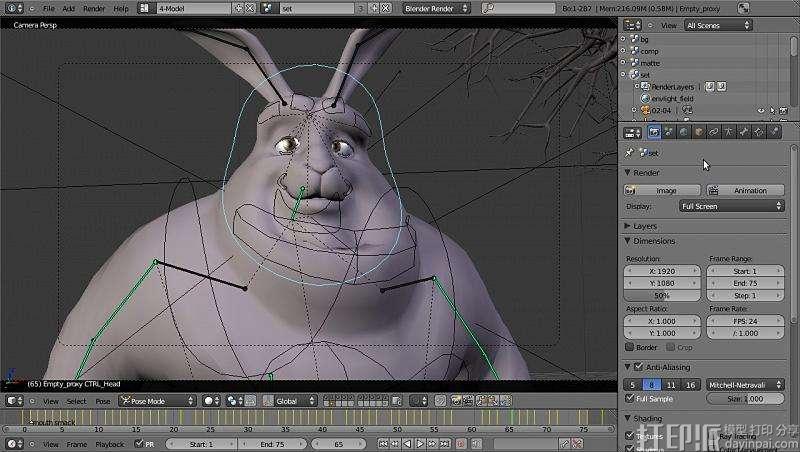Expand the bg scene in the outliner

tap(623, 39)
